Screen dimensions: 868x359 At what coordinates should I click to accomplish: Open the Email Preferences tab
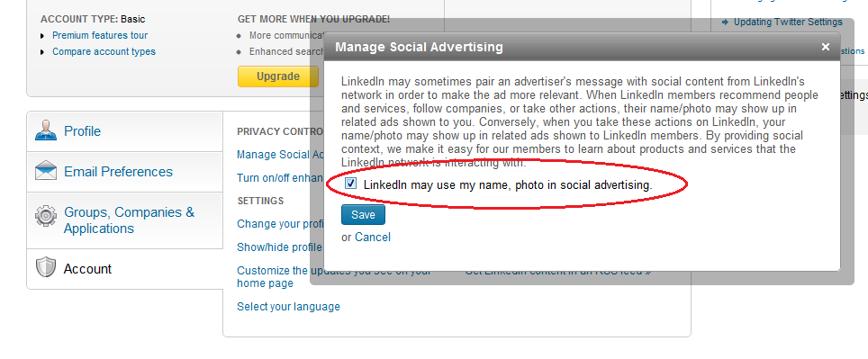coord(125,172)
